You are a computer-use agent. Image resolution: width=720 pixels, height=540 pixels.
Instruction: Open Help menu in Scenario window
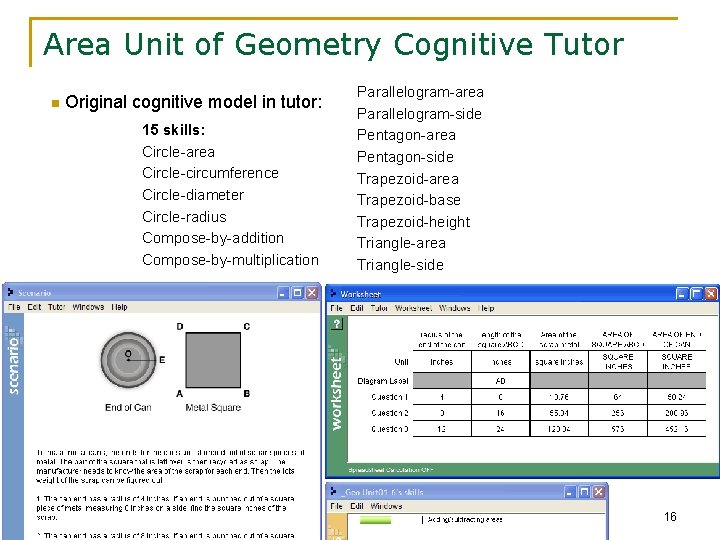(119, 307)
